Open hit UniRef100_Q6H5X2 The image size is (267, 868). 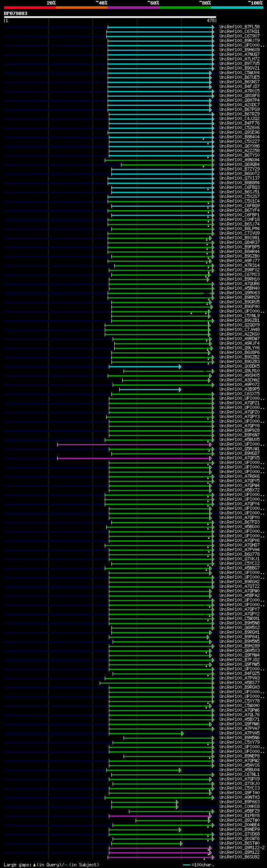click(x=239, y=627)
